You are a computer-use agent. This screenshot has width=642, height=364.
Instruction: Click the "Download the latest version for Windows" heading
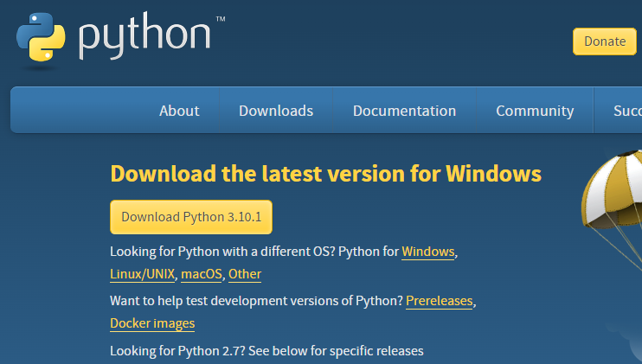(x=326, y=174)
